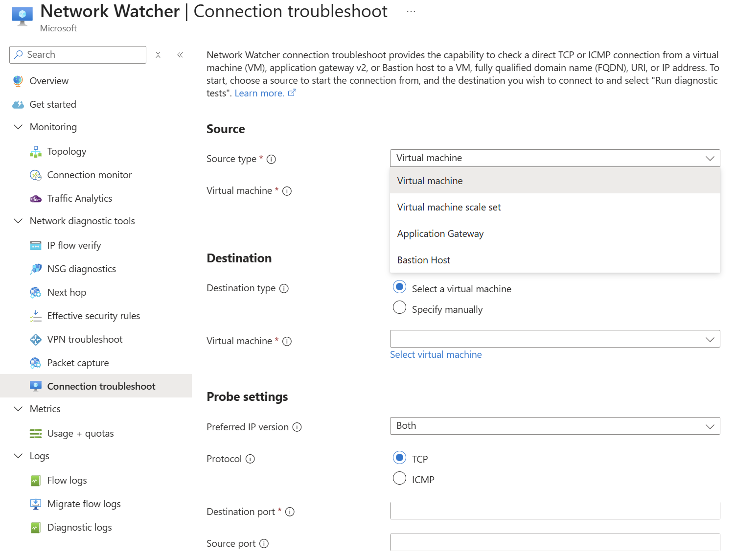Click the Connection monitor icon
The height and width of the screenshot is (560, 736).
[x=36, y=175]
